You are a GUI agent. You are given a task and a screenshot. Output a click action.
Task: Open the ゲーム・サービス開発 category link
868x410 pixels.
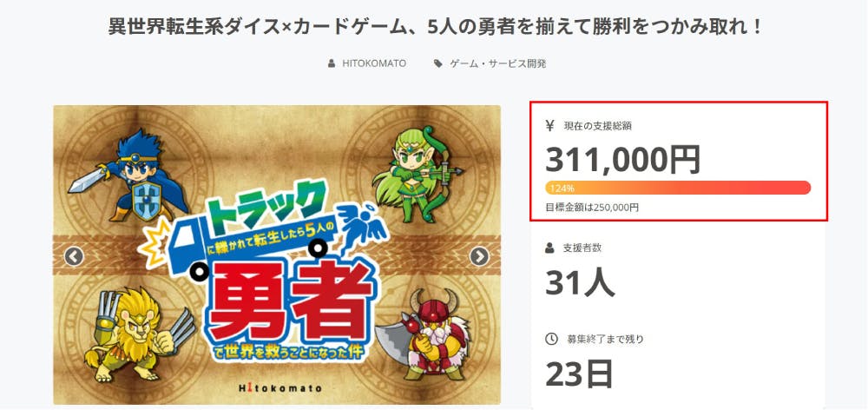[x=497, y=63]
